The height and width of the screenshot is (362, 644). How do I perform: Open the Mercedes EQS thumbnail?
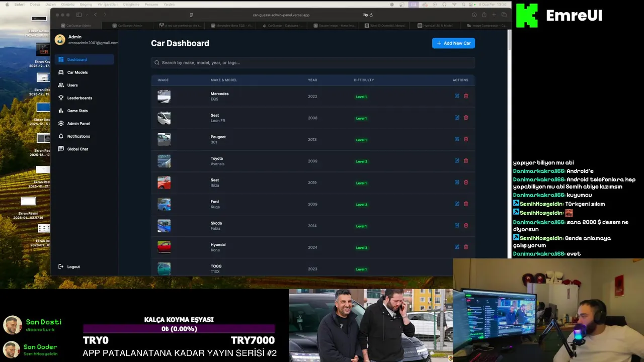pyautogui.click(x=164, y=96)
